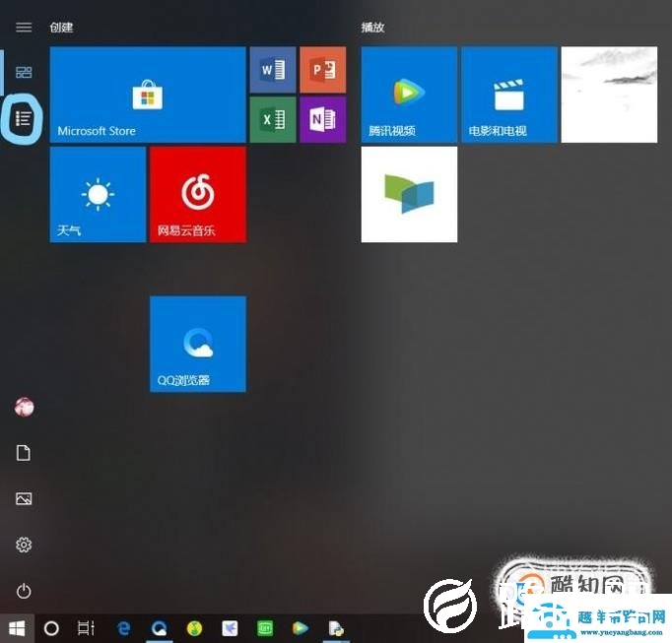Click the Windows Start button
This screenshot has height=643, width=672.
tap(17, 628)
